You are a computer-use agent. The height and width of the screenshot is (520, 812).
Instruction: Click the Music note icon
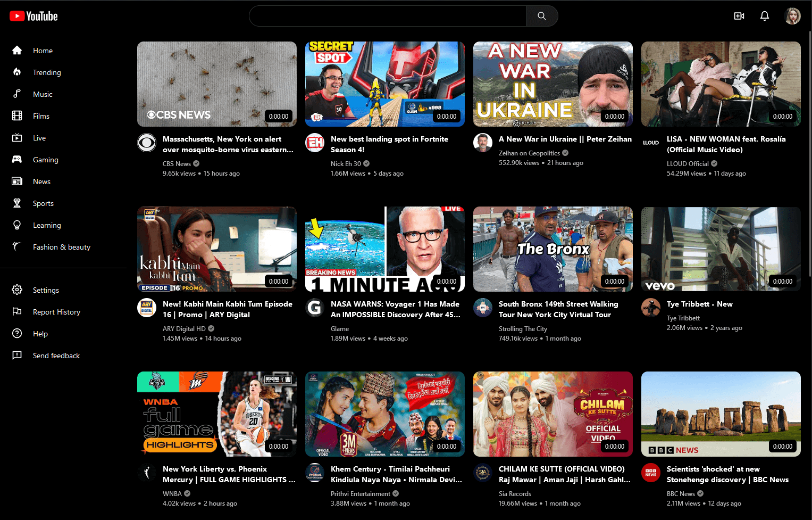click(17, 94)
